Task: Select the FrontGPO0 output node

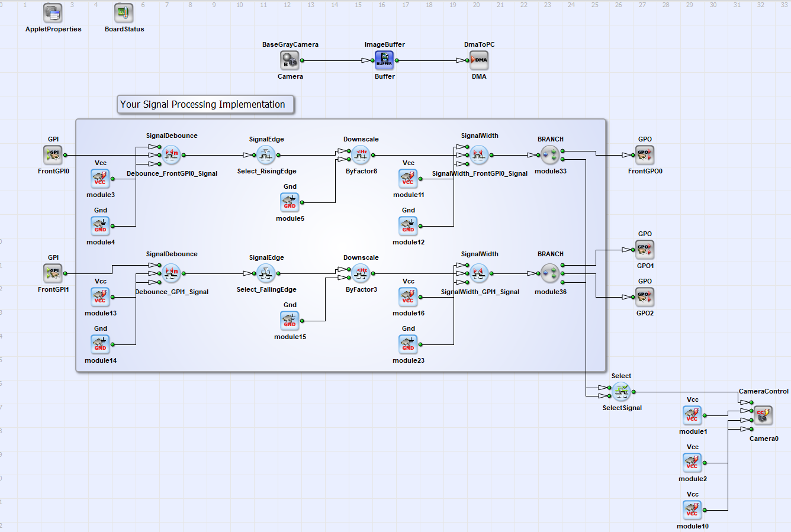Action: pos(645,155)
